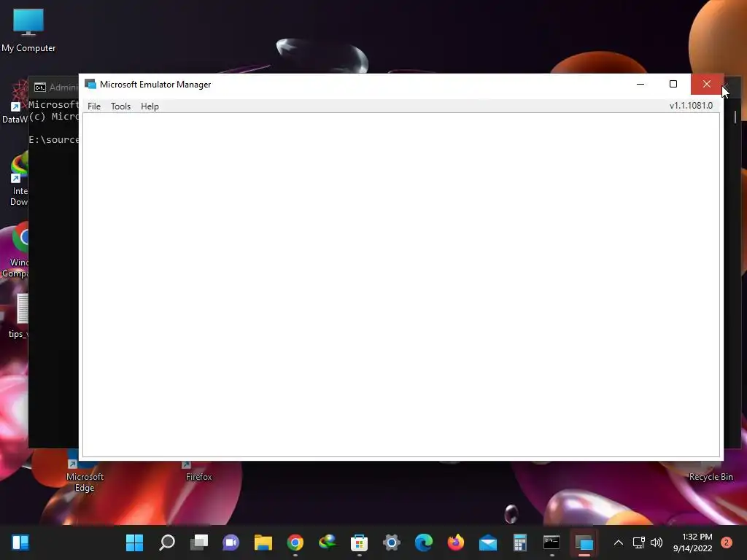Open Mail app from the taskbar
747x560 pixels.
click(488, 542)
